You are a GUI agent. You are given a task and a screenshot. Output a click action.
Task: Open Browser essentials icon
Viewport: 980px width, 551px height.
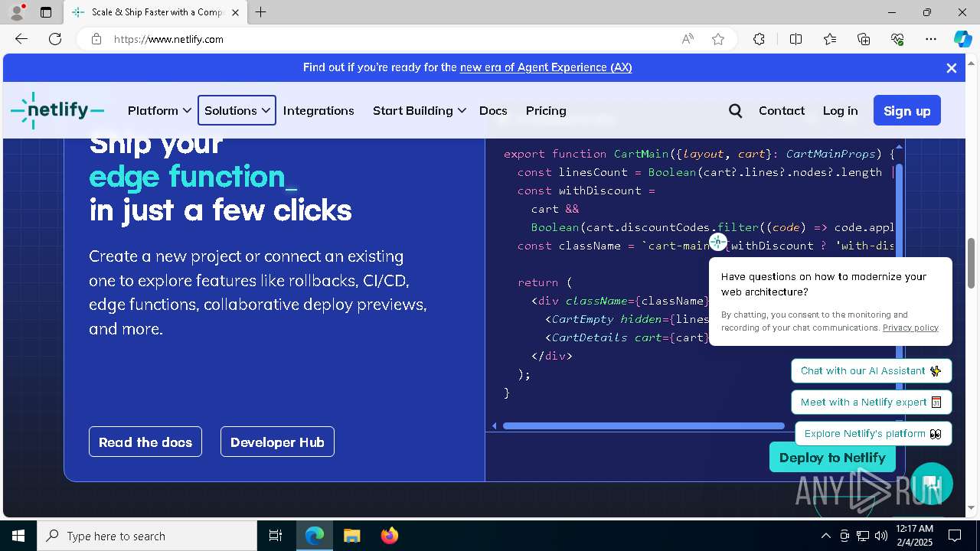click(x=897, y=39)
